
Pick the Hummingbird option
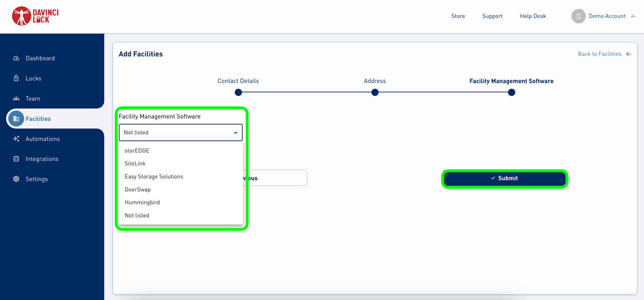point(142,202)
